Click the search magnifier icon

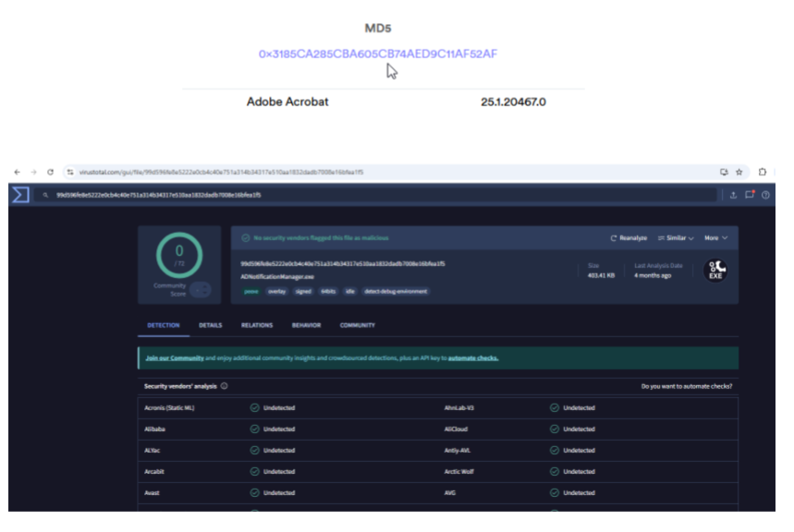tap(45, 195)
